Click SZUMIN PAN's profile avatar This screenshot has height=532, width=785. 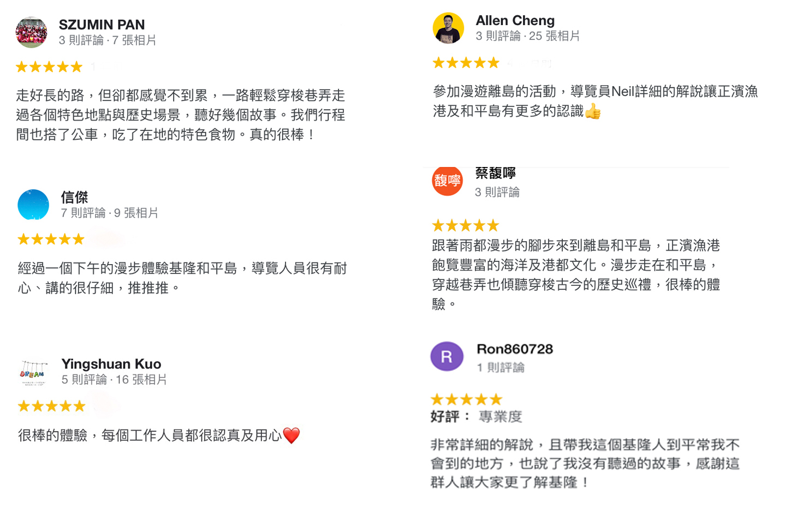[x=31, y=32]
